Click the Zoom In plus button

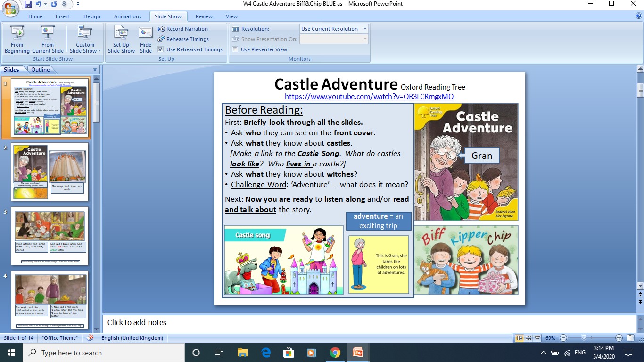[619, 338]
